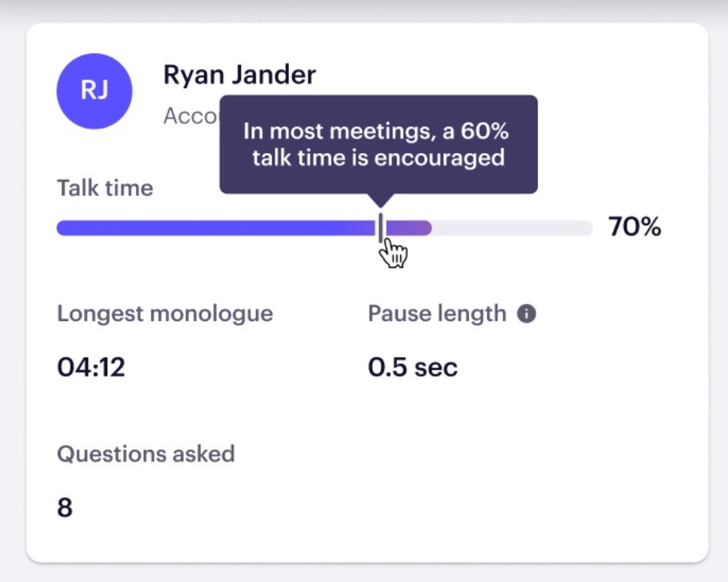Select the Ryan Jander name
This screenshot has width=728, height=582.
point(239,74)
